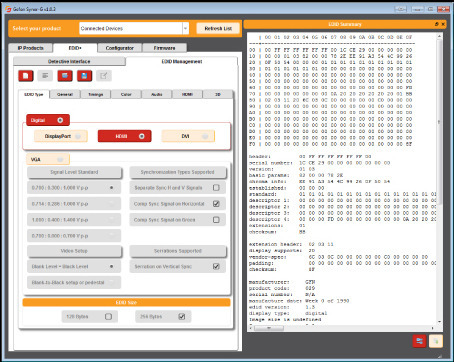Click scroll-down arrow in EDID Summary
Viewport: 454px width, 362px height.
click(439, 322)
